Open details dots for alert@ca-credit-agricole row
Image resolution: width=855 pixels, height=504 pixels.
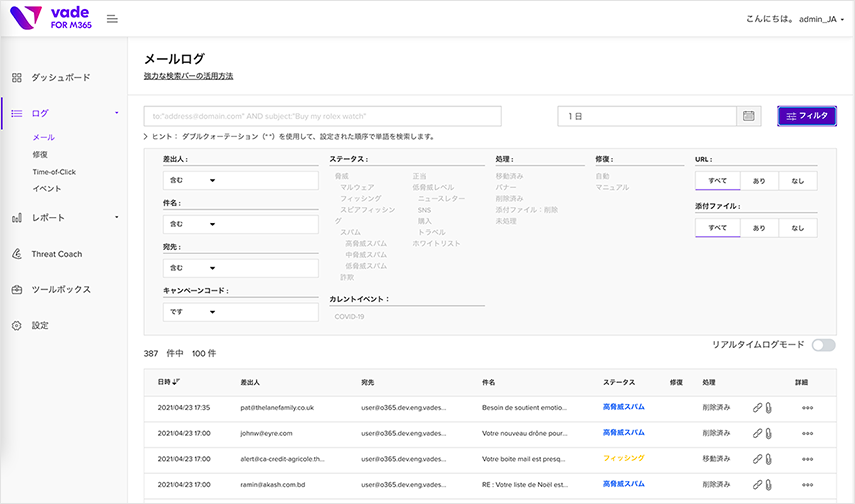(x=808, y=459)
